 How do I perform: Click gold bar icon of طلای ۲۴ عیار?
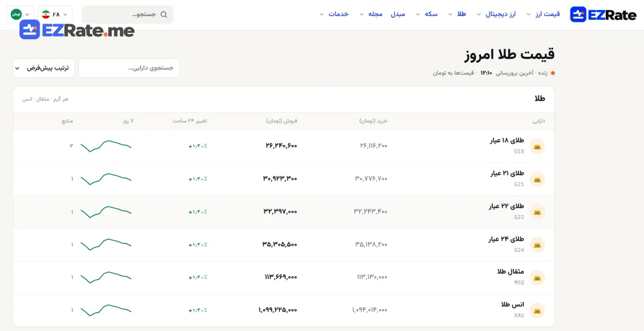537,245
